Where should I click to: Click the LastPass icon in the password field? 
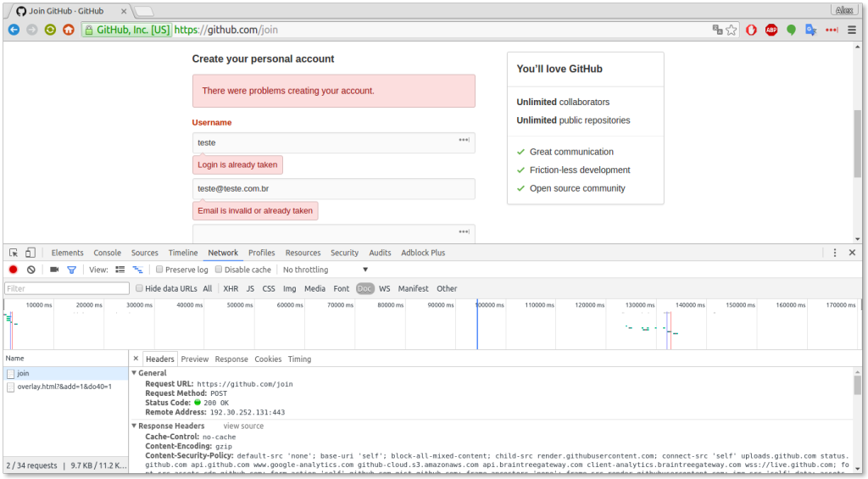click(x=464, y=232)
